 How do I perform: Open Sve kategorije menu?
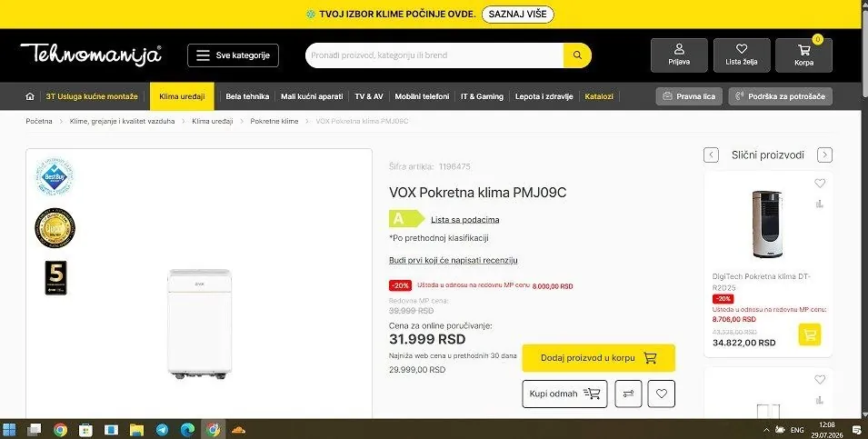point(233,55)
